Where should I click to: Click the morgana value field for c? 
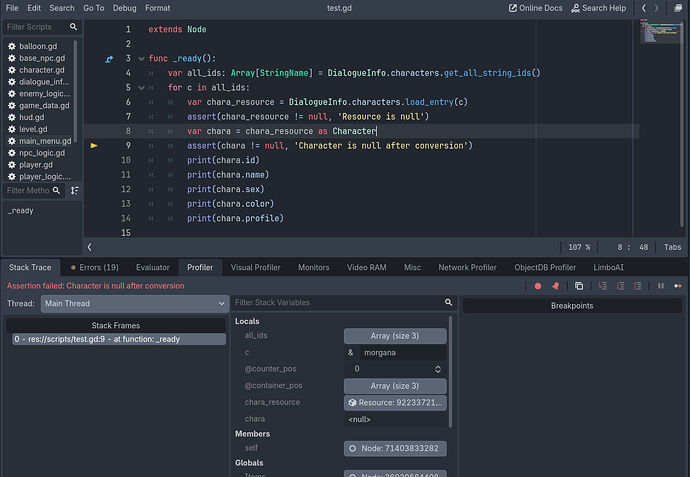(x=403, y=352)
